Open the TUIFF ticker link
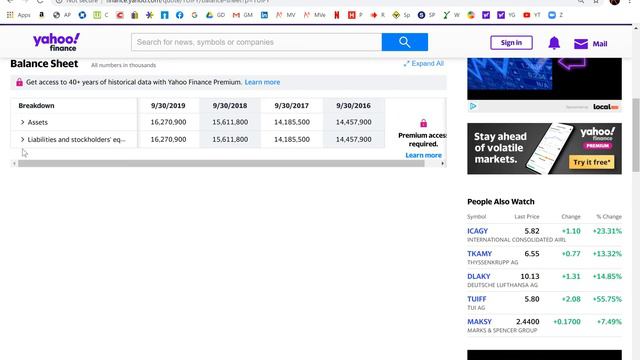 point(477,299)
